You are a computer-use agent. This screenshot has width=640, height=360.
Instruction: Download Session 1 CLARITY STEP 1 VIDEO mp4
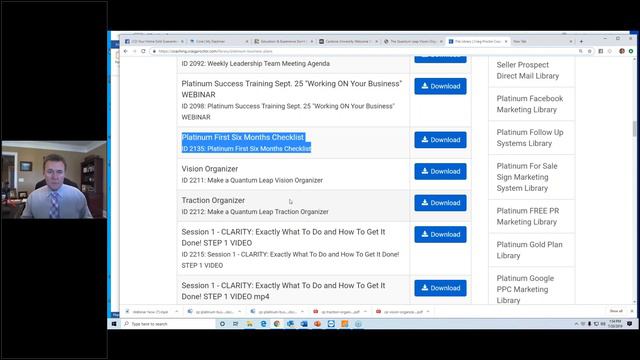click(440, 288)
